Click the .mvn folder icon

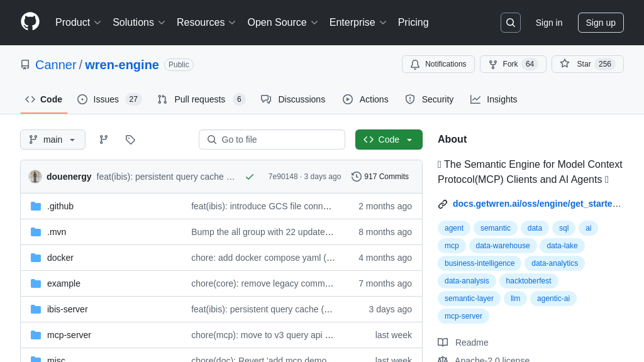[x=36, y=232]
